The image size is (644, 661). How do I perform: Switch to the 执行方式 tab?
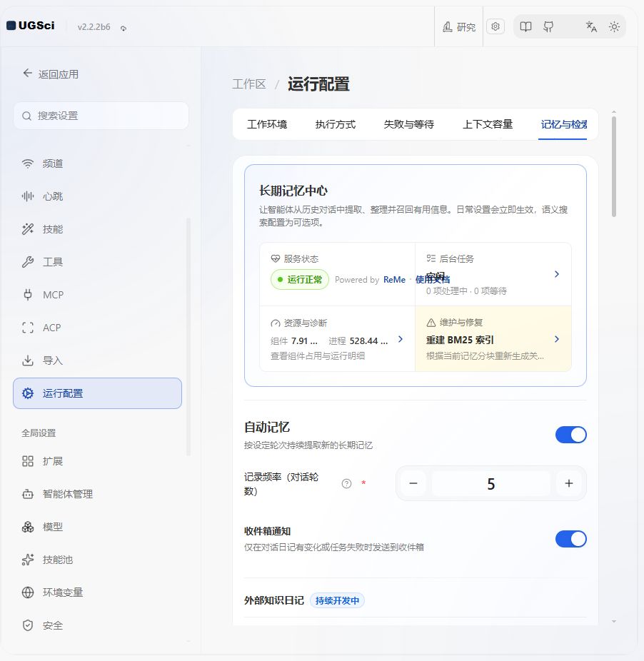coord(336,124)
